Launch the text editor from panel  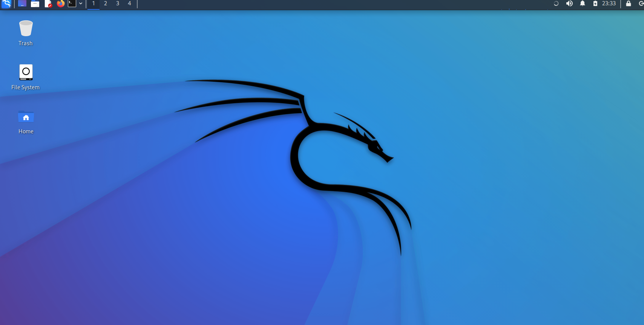[48, 4]
